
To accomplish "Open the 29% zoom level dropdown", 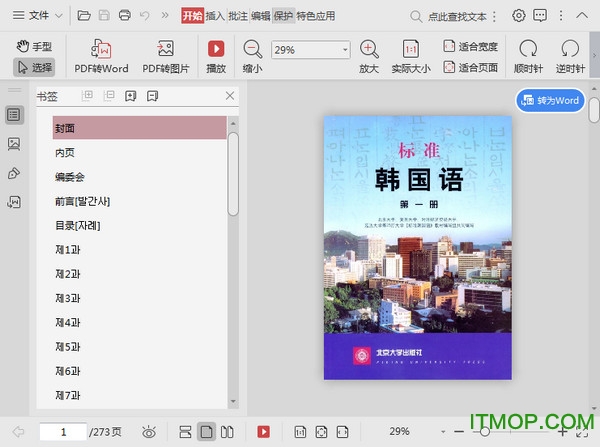I will (x=345, y=49).
